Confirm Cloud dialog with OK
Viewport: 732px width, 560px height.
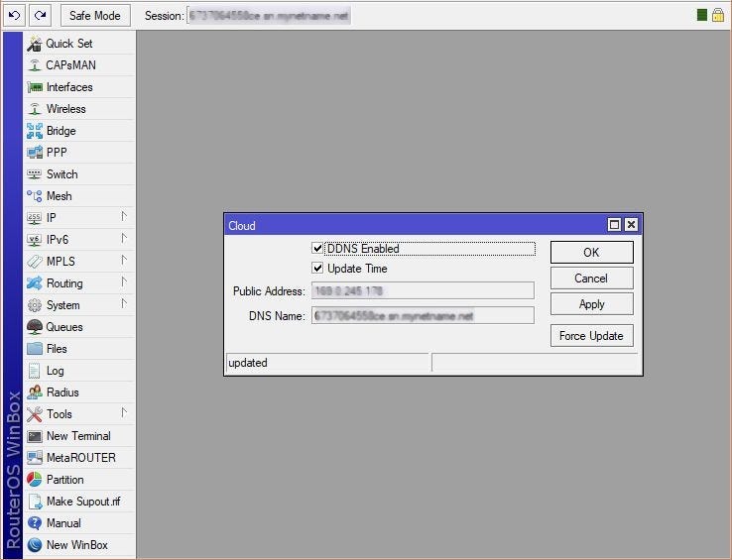click(x=591, y=252)
